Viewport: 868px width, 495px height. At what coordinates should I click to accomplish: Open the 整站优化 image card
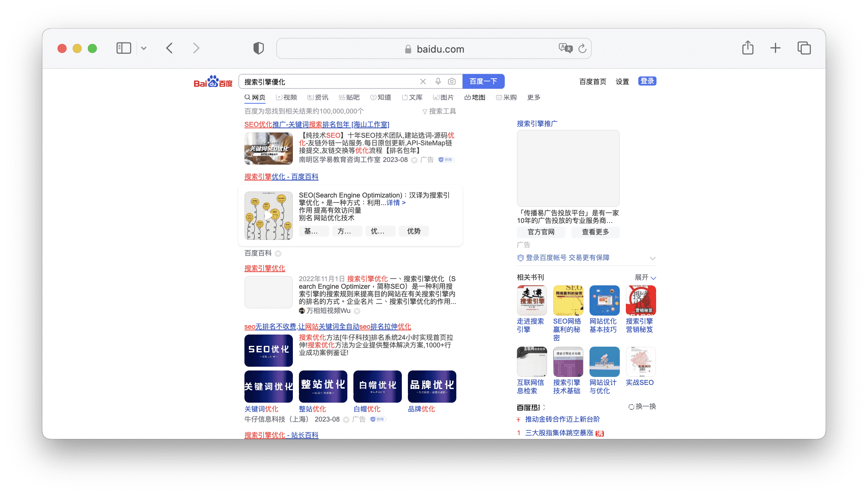[x=323, y=386]
